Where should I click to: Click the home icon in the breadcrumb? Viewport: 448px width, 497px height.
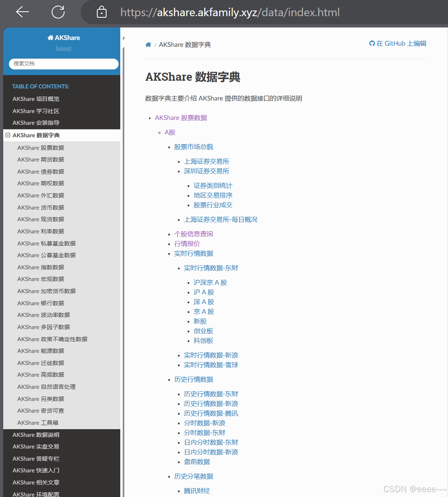click(148, 44)
